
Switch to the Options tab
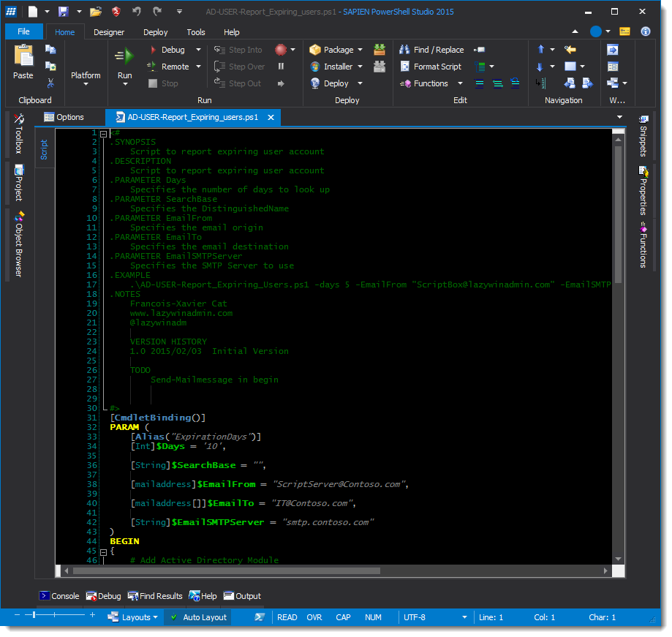70,116
